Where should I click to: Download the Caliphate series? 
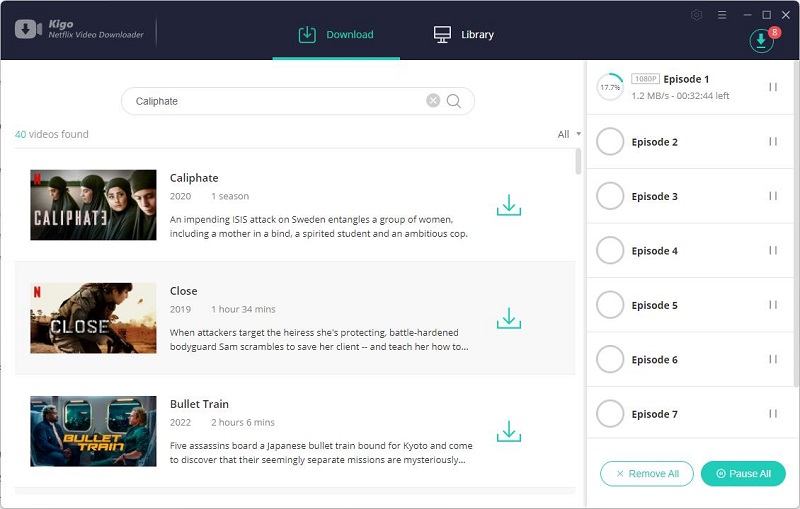[509, 205]
